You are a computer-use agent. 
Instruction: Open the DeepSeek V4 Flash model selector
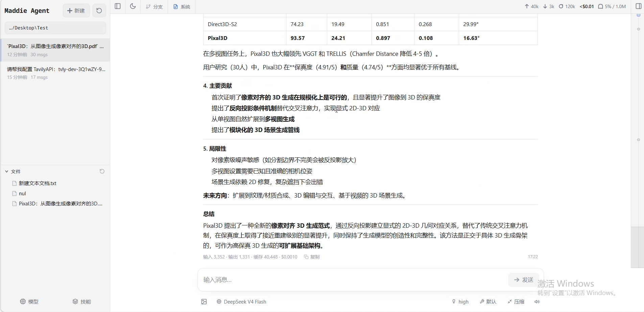(241, 302)
